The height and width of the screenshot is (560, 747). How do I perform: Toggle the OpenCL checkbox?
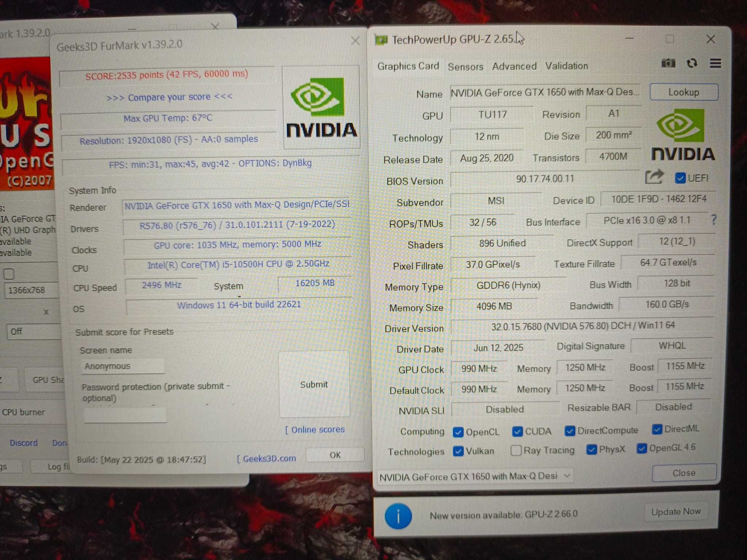(x=458, y=432)
